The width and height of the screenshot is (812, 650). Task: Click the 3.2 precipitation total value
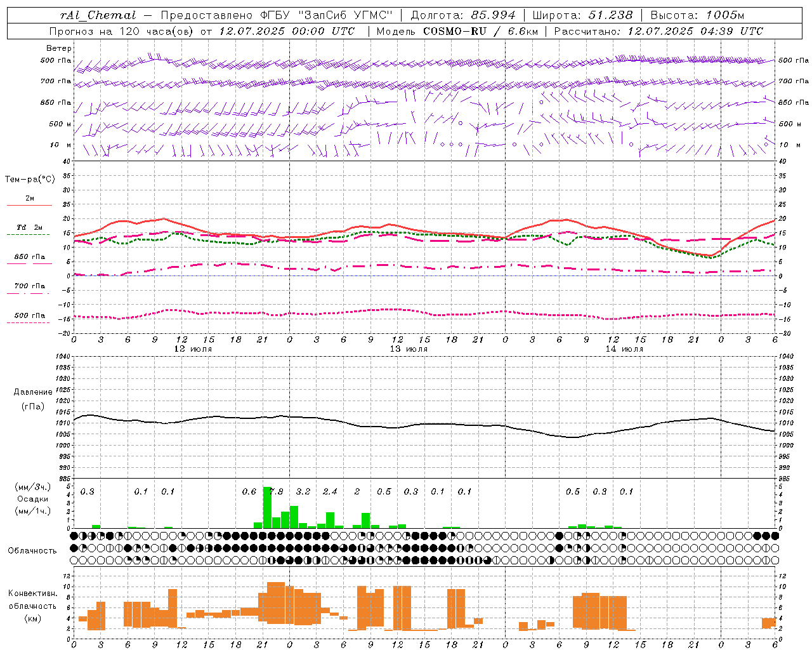[x=303, y=492]
